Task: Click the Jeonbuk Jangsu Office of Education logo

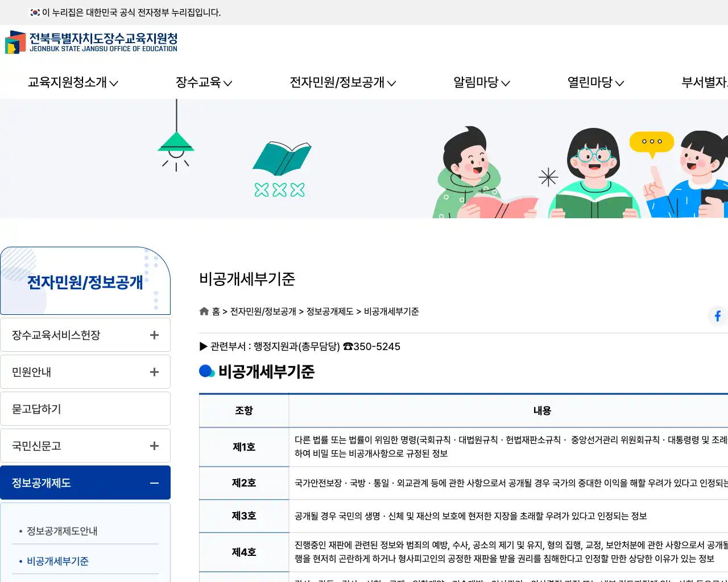Action: coord(92,43)
